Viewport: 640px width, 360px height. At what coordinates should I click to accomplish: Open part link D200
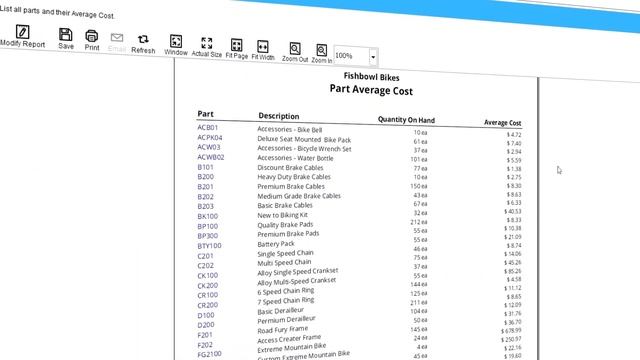pyautogui.click(x=206, y=325)
